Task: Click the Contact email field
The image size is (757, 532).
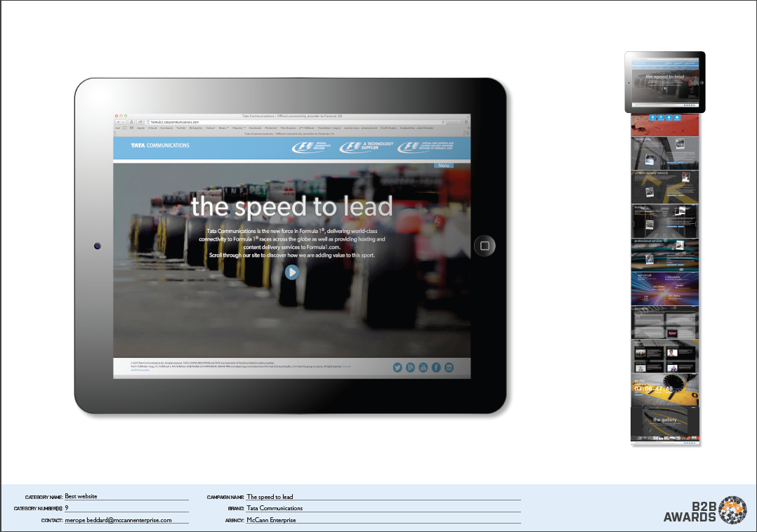Action: tap(126, 520)
